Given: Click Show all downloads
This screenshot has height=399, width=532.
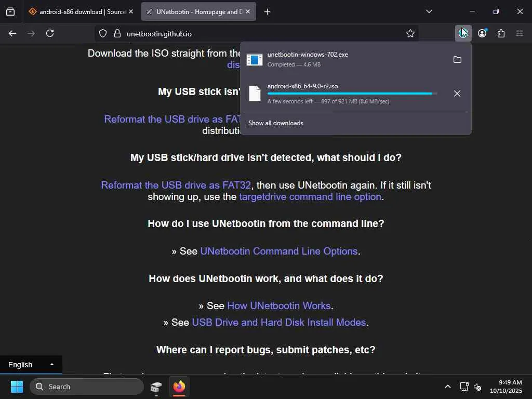Looking at the screenshot, I should click(276, 123).
